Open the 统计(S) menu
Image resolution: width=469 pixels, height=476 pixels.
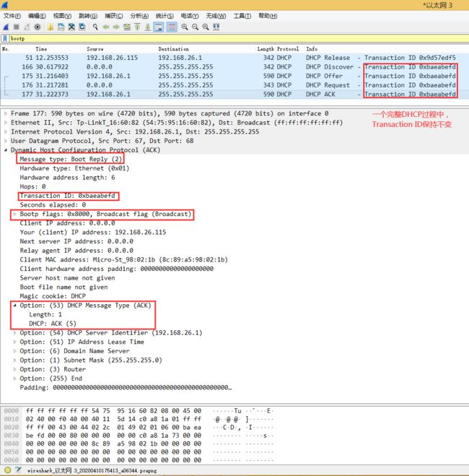pos(165,16)
